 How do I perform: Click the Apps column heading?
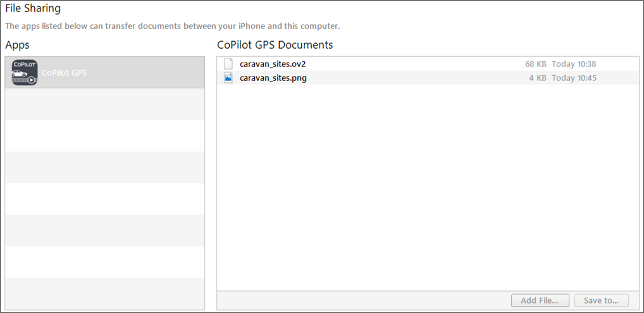pos(18,45)
